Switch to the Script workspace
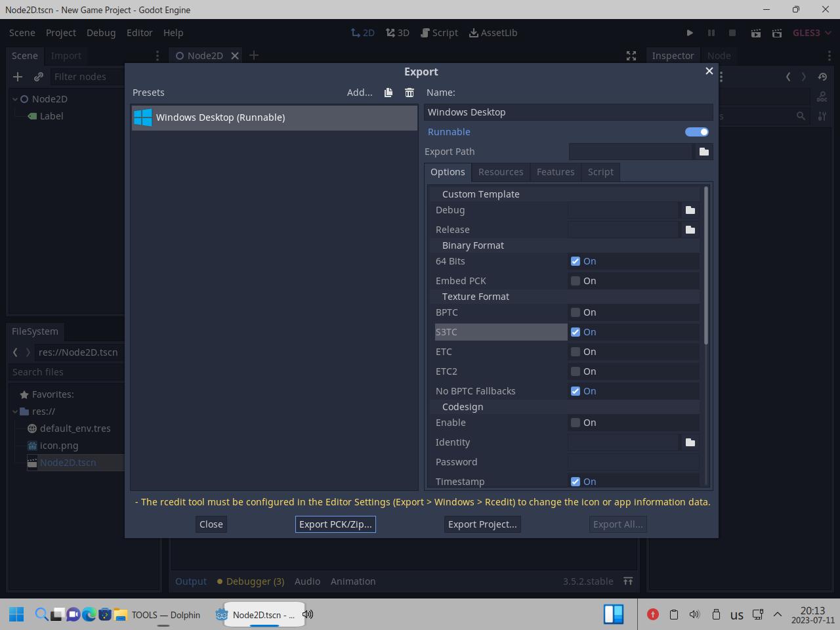Image resolution: width=840 pixels, height=630 pixels. (439, 33)
